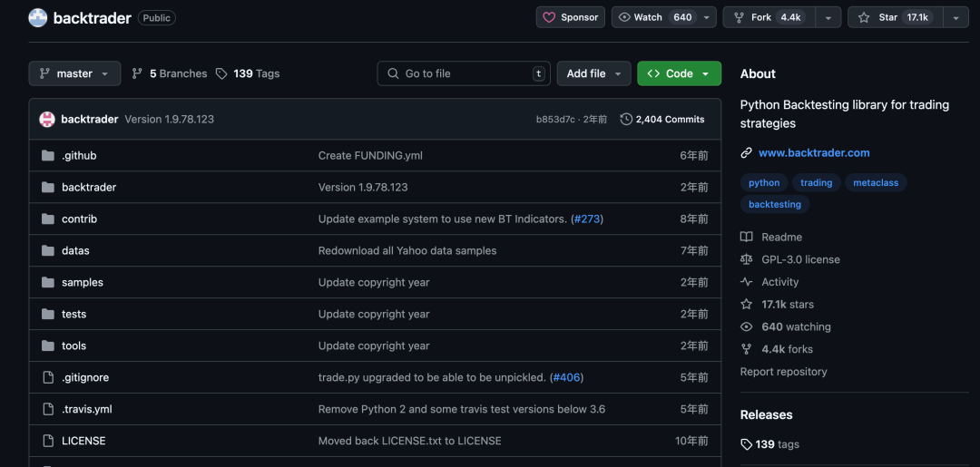The image size is (980, 467).
Task: Open the samples folder
Action: coord(83,282)
